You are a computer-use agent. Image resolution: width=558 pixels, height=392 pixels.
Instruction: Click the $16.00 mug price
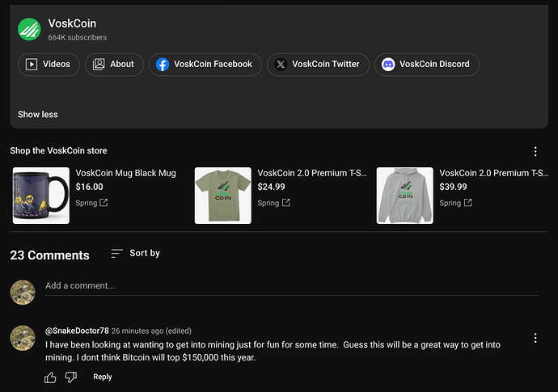click(x=89, y=187)
